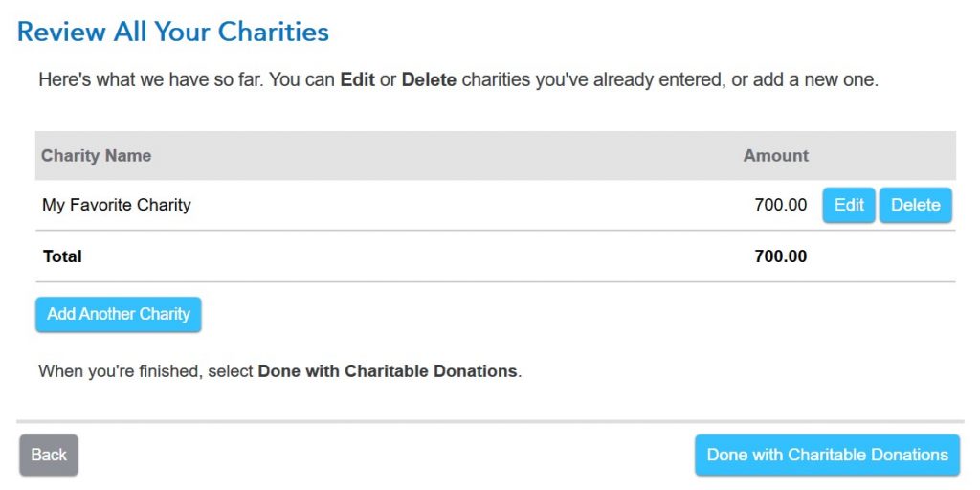The height and width of the screenshot is (490, 980).
Task: Go back using the Back button
Action: 49,455
